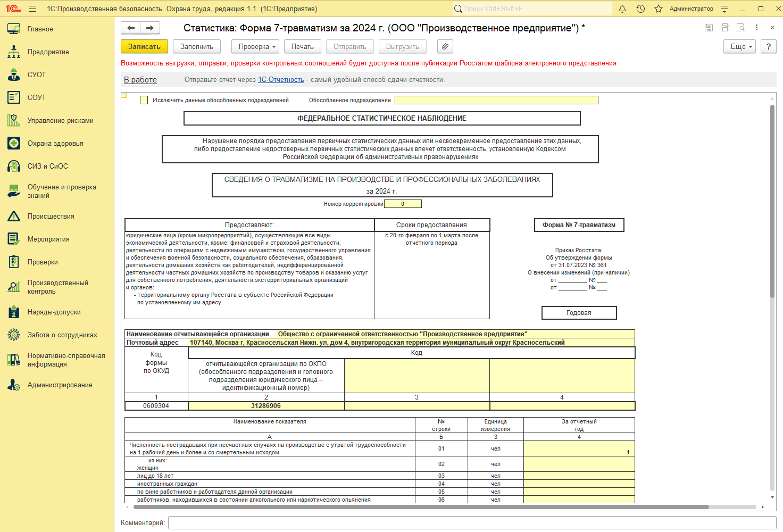The image size is (783, 532).
Task: Click the scroll down arrow of the form
Action: (x=772, y=498)
